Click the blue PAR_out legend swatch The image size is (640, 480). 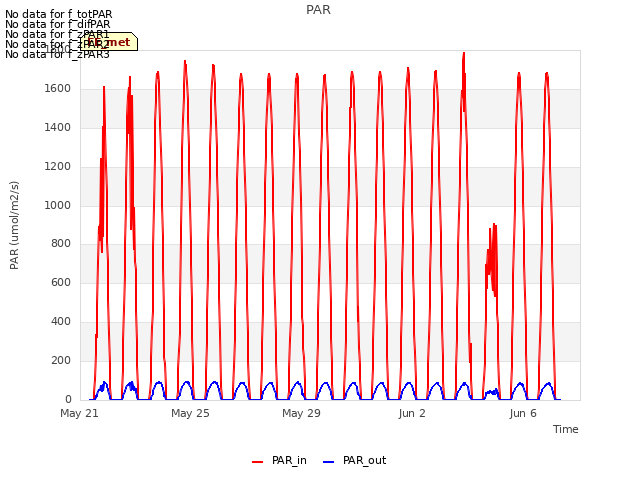coord(329,462)
